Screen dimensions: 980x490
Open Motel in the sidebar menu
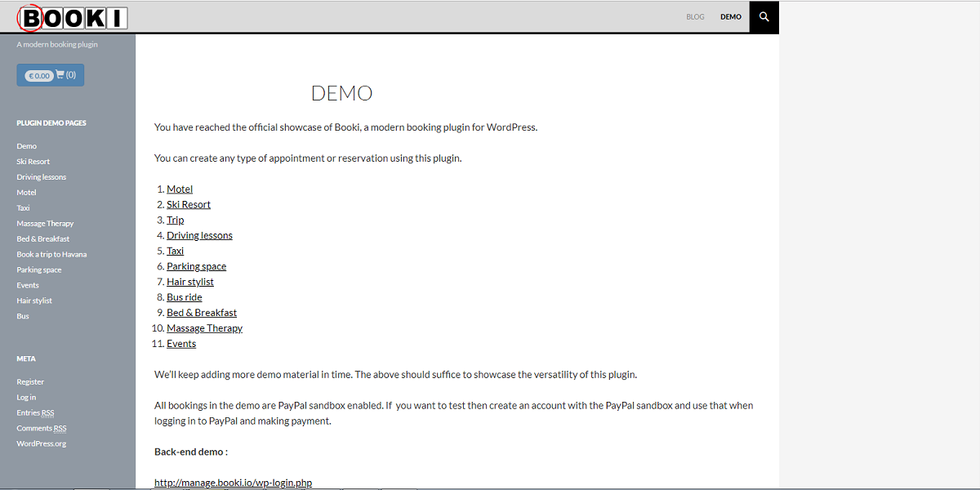click(x=27, y=193)
